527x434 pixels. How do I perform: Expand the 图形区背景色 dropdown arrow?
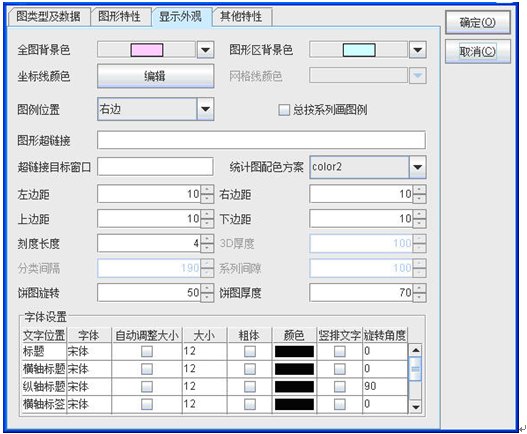coord(417,50)
